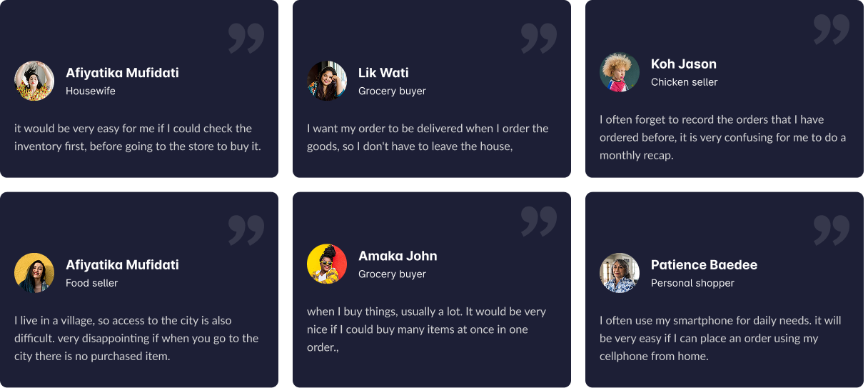Click the quotation icon on Patience Baedee's card
Viewport: 868px width, 388px height.
[832, 230]
